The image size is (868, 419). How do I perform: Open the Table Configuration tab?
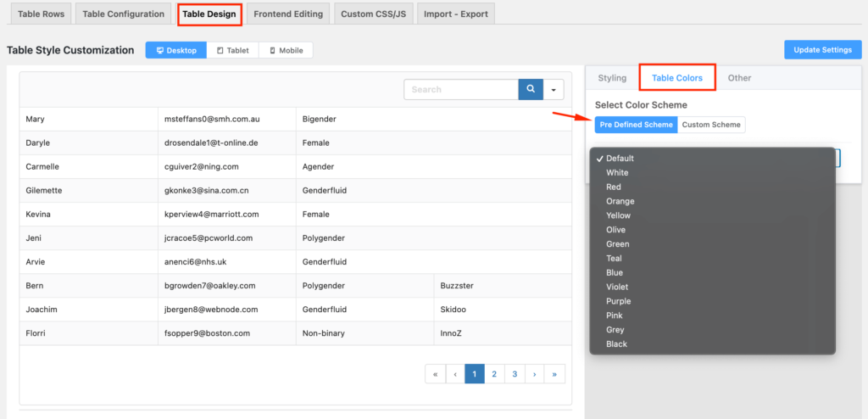[124, 14]
